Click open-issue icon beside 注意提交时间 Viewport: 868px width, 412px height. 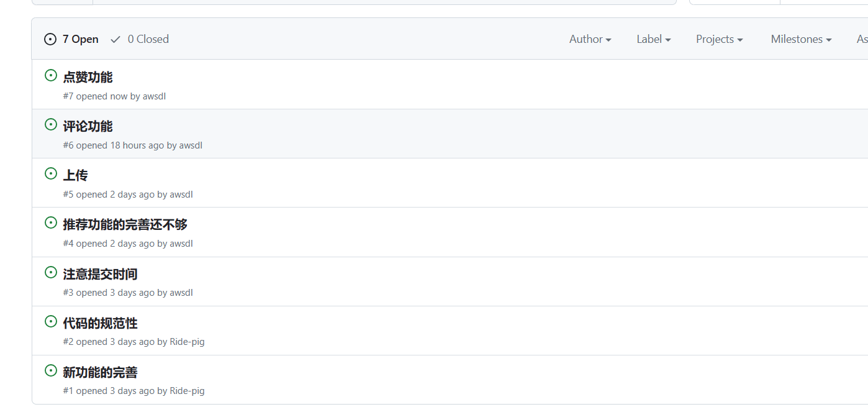pyautogui.click(x=51, y=272)
